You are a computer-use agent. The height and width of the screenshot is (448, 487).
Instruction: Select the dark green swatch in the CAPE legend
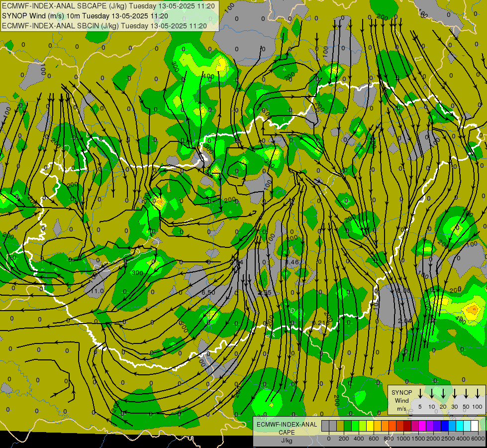348,426
